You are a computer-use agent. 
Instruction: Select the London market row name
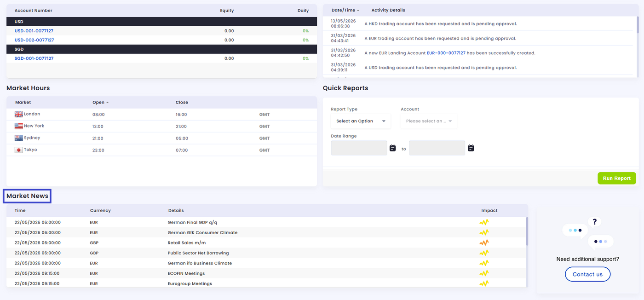pos(32,114)
